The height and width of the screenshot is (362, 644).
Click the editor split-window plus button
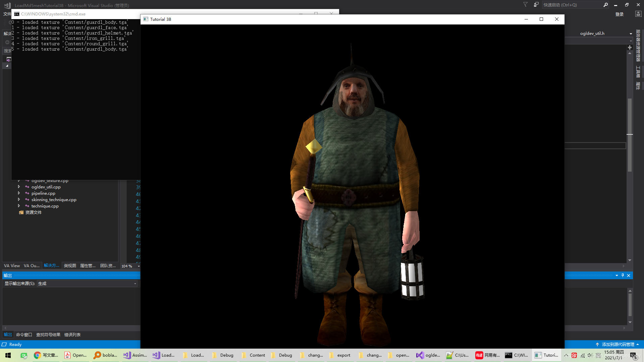point(630,48)
